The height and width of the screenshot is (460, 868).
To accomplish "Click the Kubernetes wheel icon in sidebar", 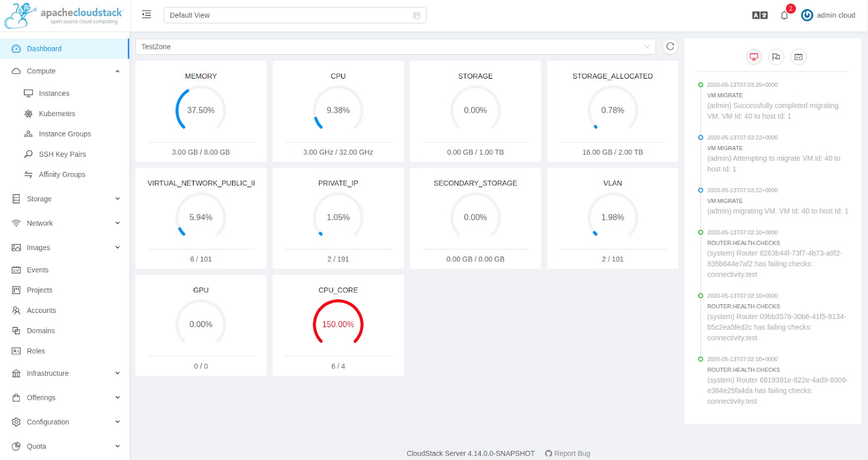I will click(28, 113).
